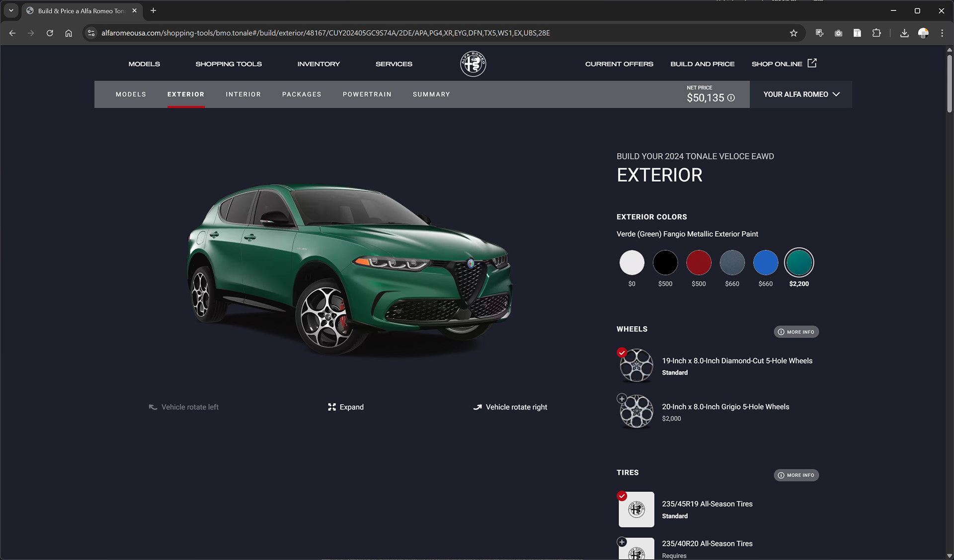Click the site information icon in address bar

click(91, 33)
